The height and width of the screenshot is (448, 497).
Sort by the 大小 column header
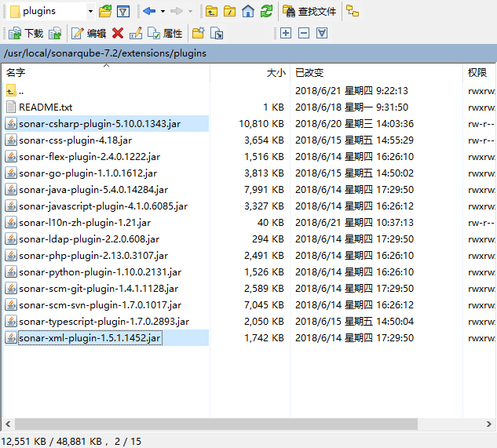(250, 73)
